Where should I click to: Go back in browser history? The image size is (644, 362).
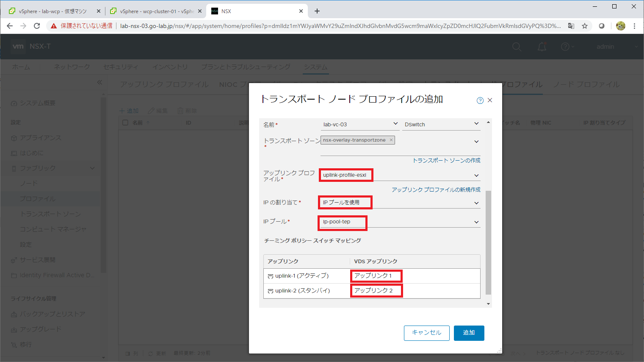point(10,26)
